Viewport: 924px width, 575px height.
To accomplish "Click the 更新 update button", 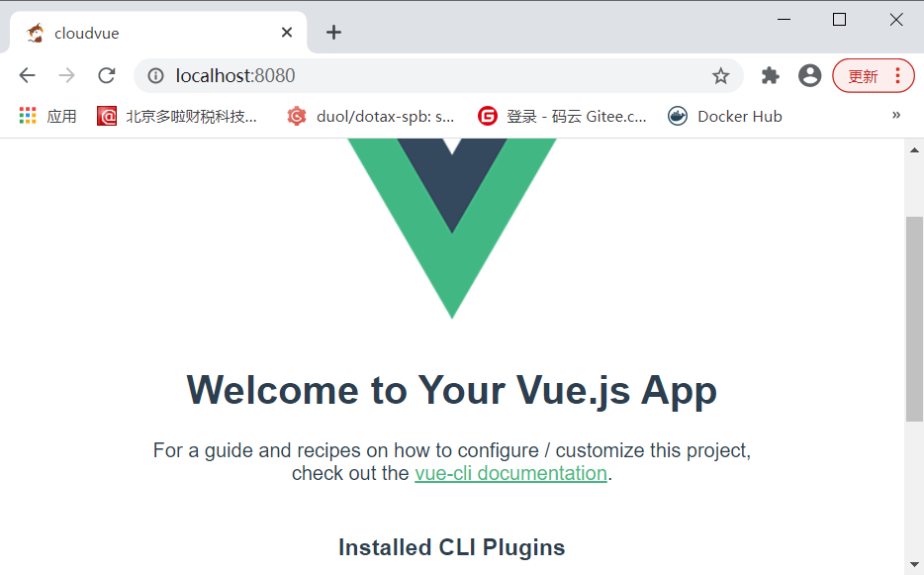I will (x=864, y=76).
